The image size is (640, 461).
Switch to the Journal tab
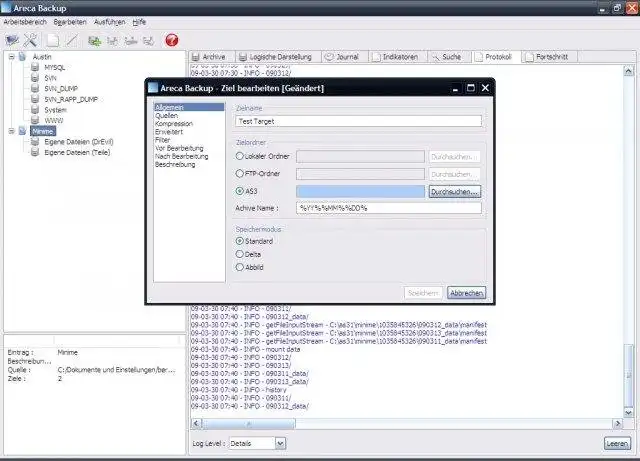(344, 57)
